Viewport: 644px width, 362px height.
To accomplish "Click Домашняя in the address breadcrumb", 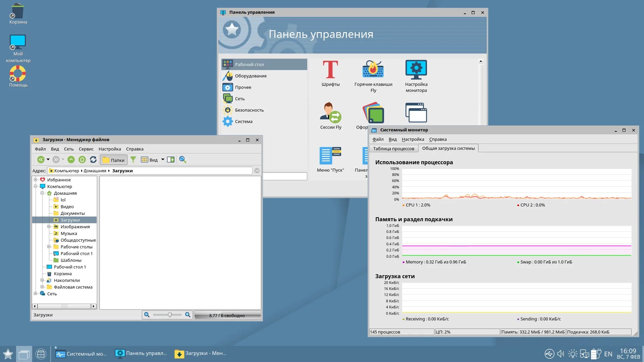I will coord(95,171).
